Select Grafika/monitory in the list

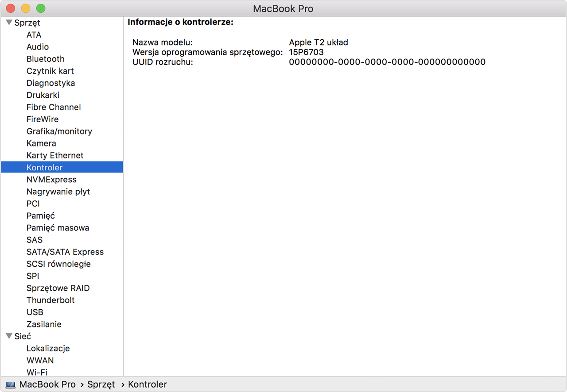59,131
